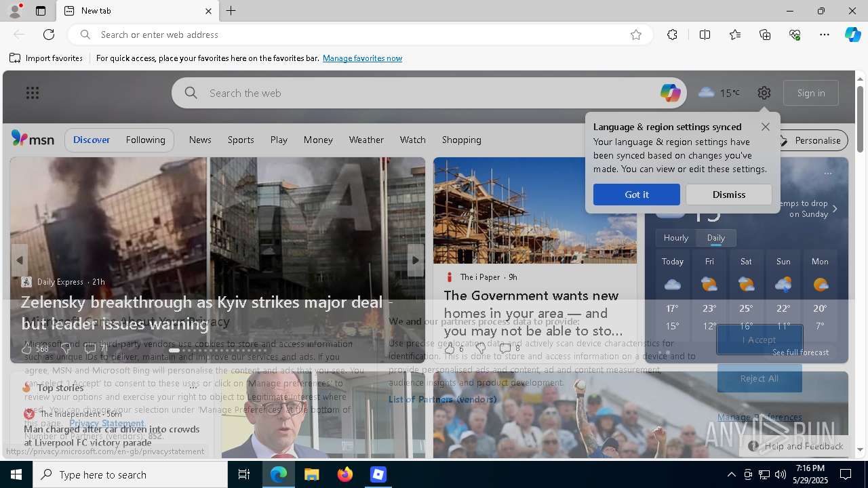Open weather card more options ellipsis
This screenshot has height=488, width=868.
pyautogui.click(x=827, y=174)
